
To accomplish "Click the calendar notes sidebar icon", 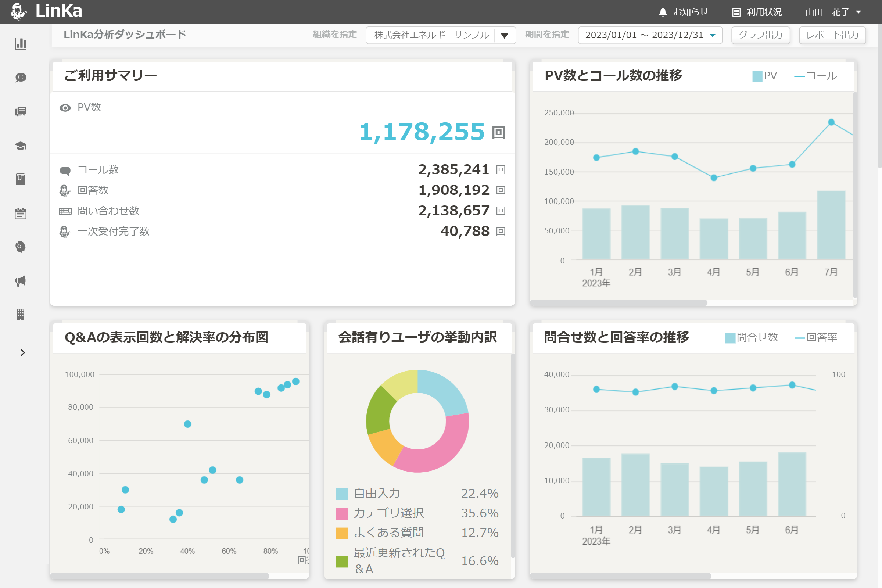I will tap(21, 214).
